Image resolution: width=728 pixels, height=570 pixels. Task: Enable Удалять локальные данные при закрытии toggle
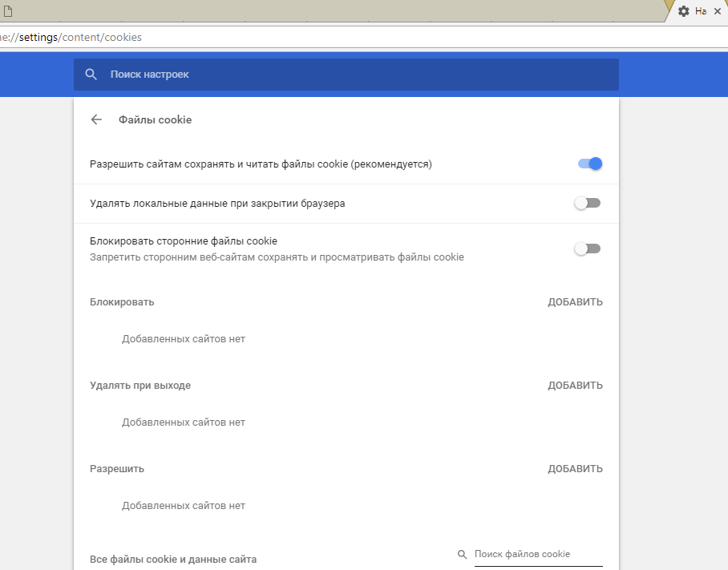pos(588,204)
